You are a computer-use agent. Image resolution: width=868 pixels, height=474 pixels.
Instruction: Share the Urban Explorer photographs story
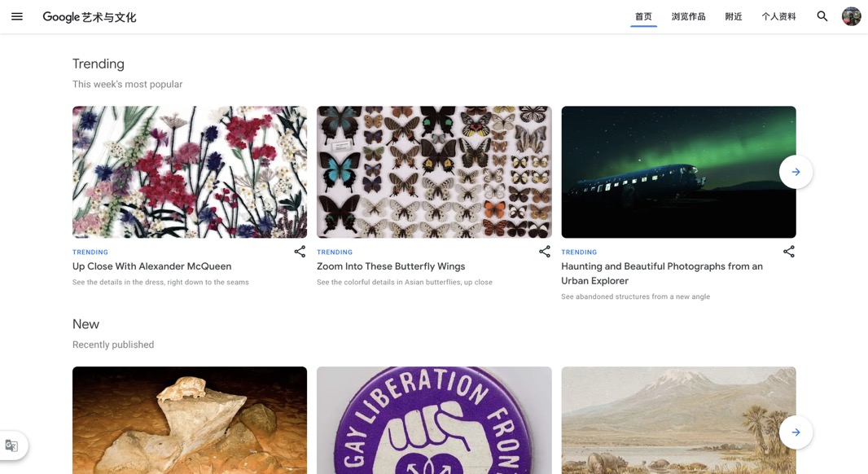click(x=789, y=252)
